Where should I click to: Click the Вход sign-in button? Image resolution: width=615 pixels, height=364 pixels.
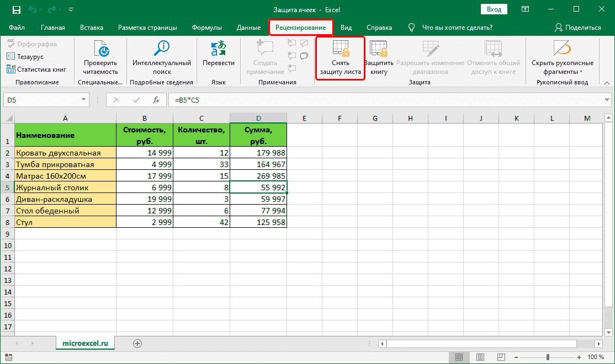click(x=493, y=9)
